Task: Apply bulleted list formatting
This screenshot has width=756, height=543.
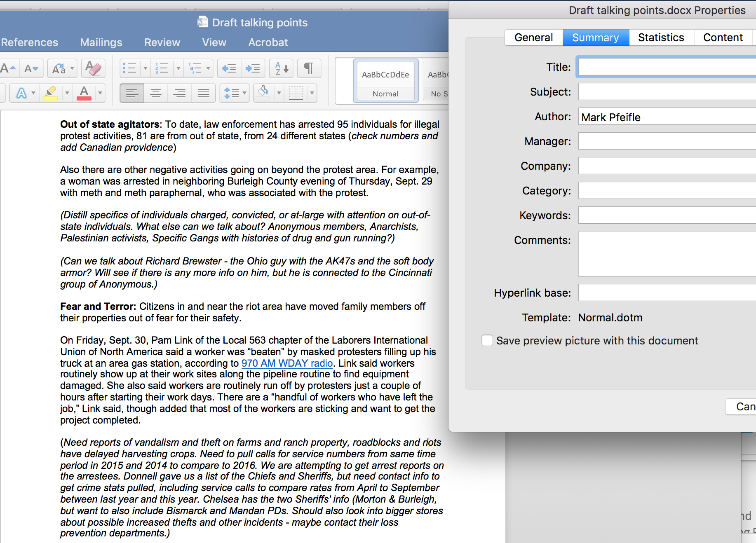Action: [130, 68]
